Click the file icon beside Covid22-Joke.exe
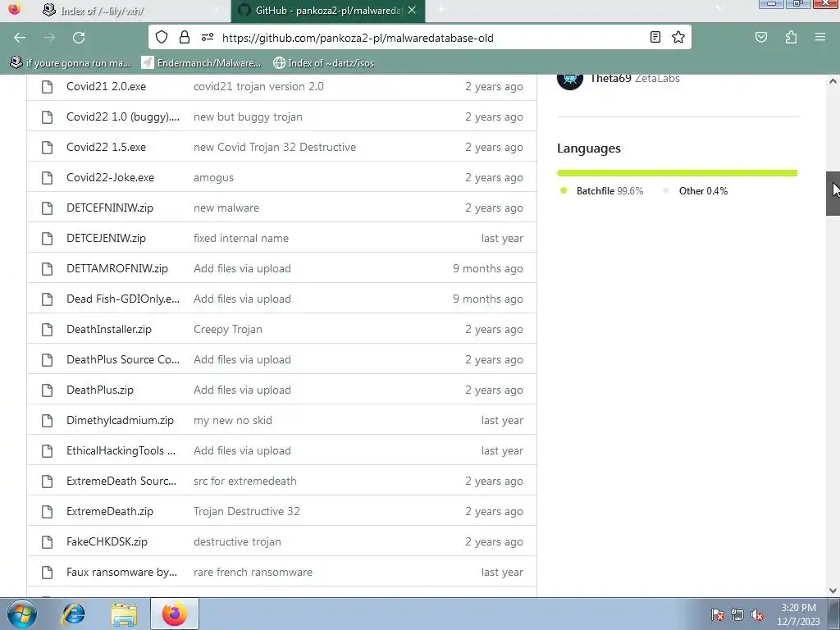 point(47,177)
